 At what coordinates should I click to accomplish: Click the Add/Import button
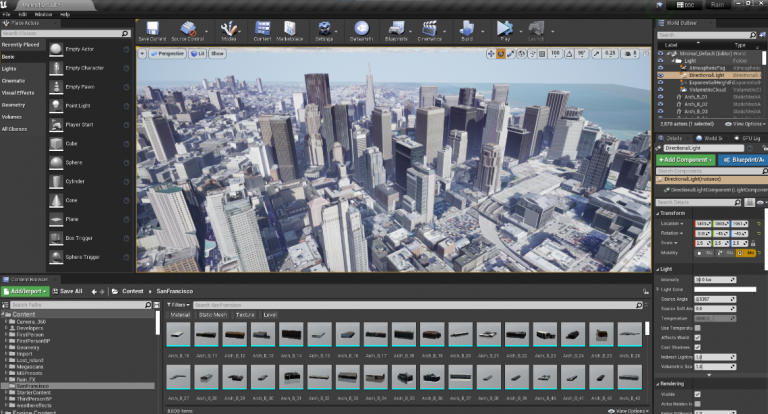(x=25, y=292)
